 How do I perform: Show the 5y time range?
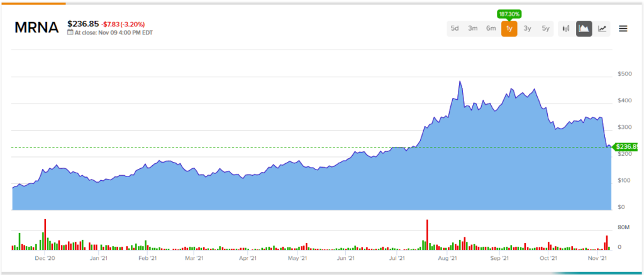click(x=546, y=29)
